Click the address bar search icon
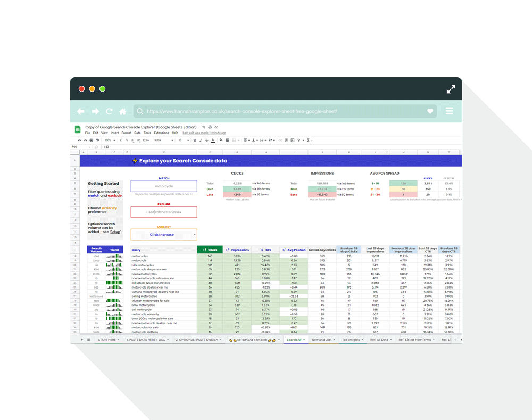 point(140,111)
